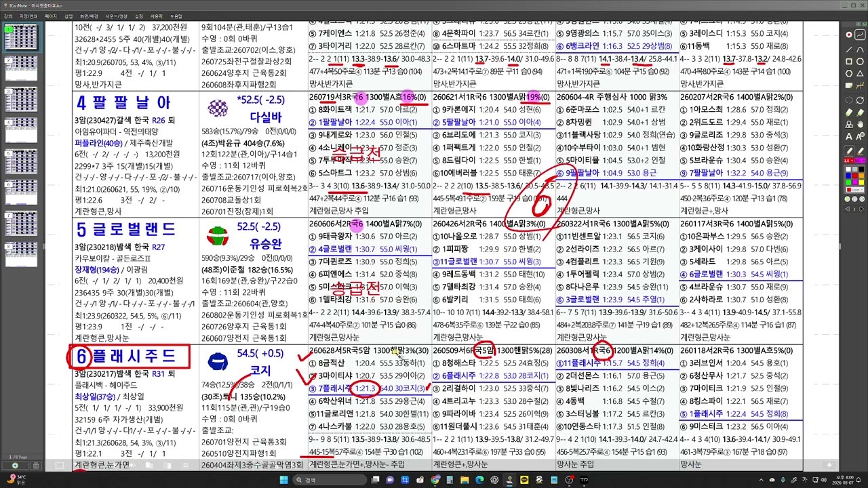The width and height of the screenshot is (868, 488).
Task: Select the hand pan tool
Action: point(860,124)
